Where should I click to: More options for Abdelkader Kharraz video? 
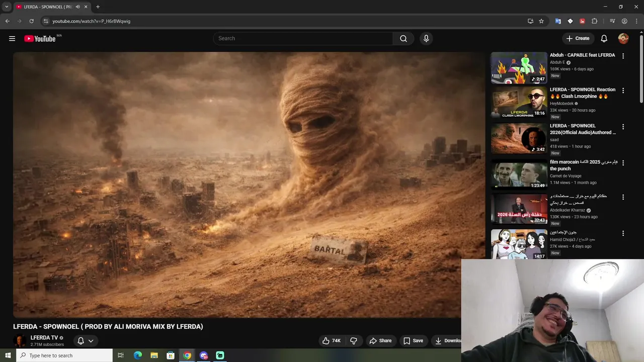pyautogui.click(x=623, y=197)
